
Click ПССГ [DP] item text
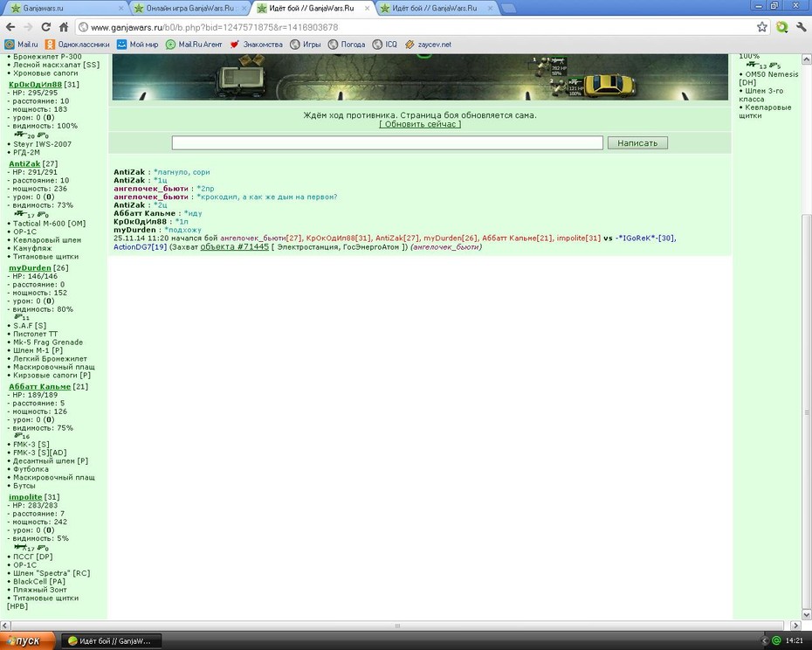coord(33,557)
